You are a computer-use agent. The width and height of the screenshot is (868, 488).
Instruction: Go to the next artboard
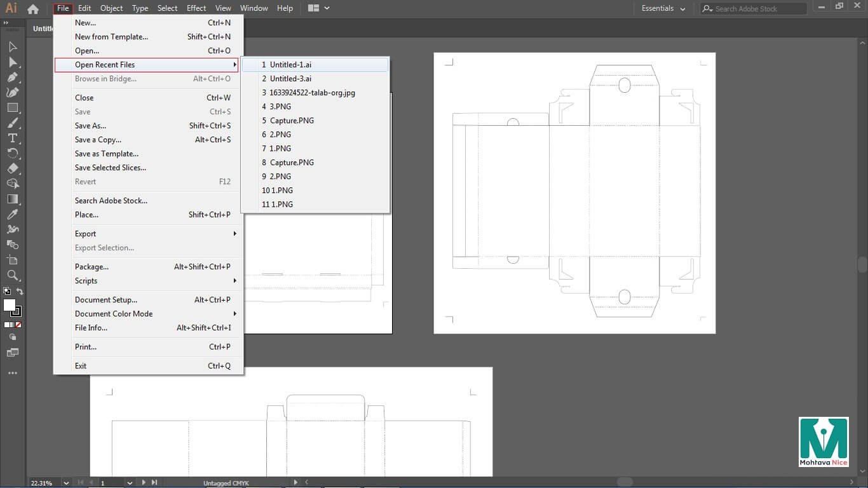tap(144, 483)
